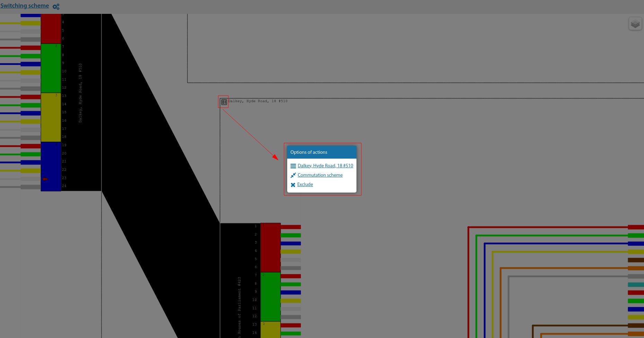Open the options icon beside the Dalkey cable label
The width and height of the screenshot is (644, 338).
224,102
